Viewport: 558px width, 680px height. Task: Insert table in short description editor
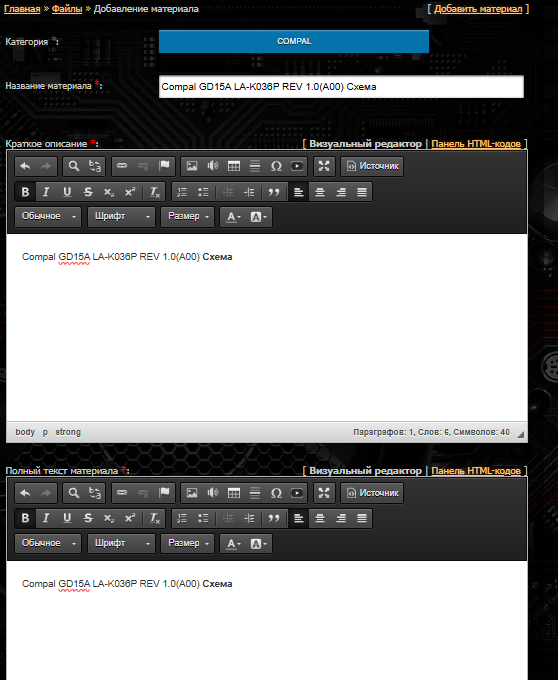234,166
